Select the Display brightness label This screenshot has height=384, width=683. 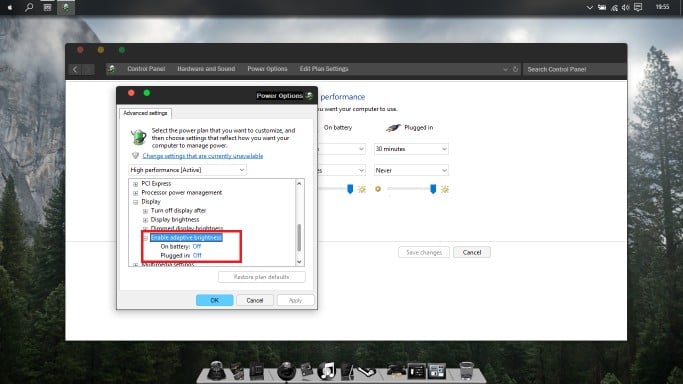[175, 219]
